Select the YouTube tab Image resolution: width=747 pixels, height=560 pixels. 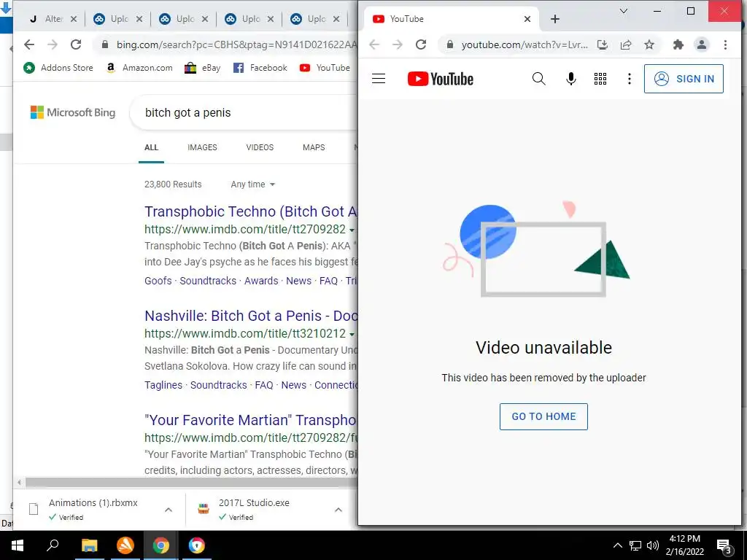[x=452, y=19]
